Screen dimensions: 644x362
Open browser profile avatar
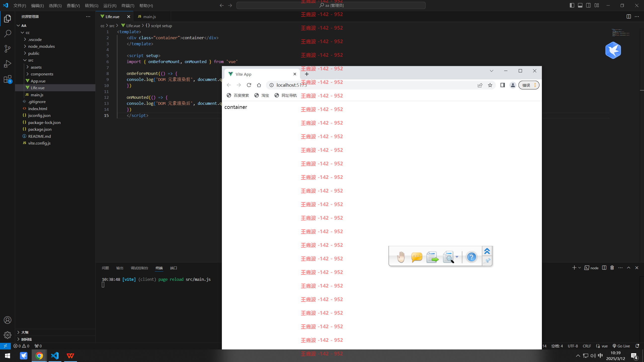[513, 85]
